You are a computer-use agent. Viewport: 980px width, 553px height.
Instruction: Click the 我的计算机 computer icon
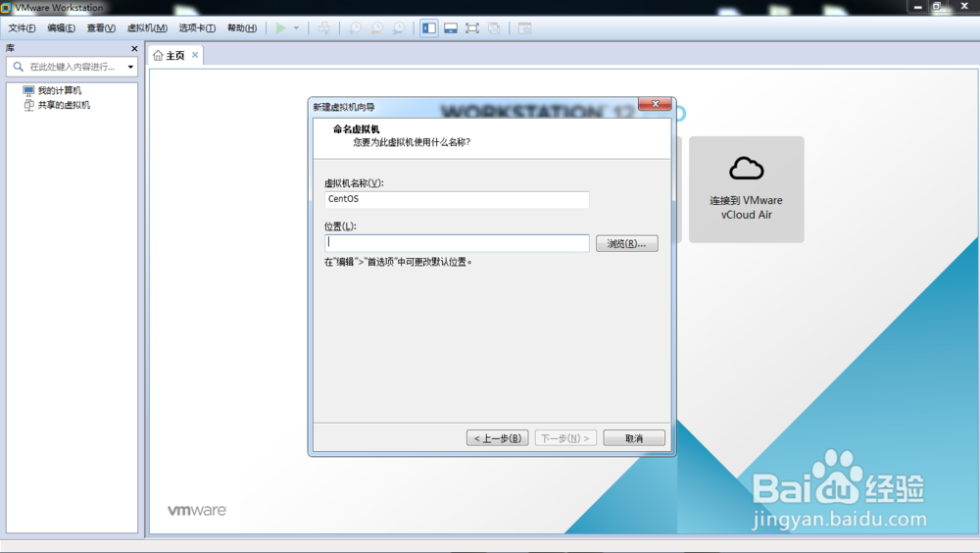(x=28, y=91)
